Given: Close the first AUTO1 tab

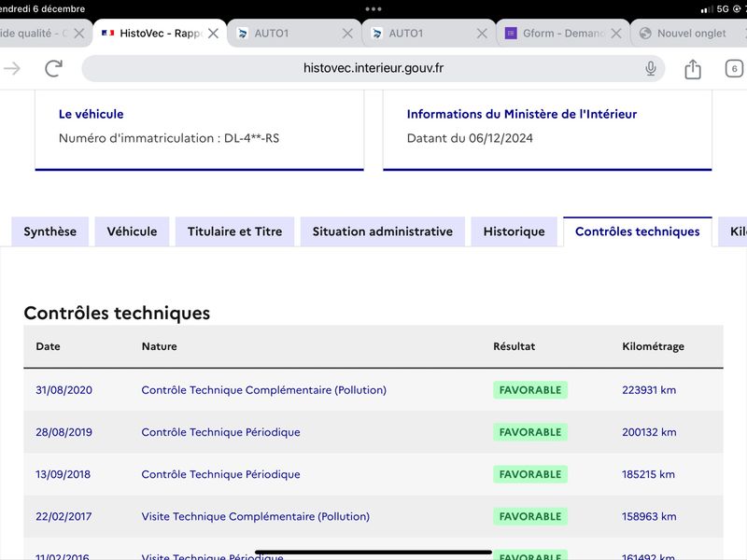Looking at the screenshot, I should (347, 34).
